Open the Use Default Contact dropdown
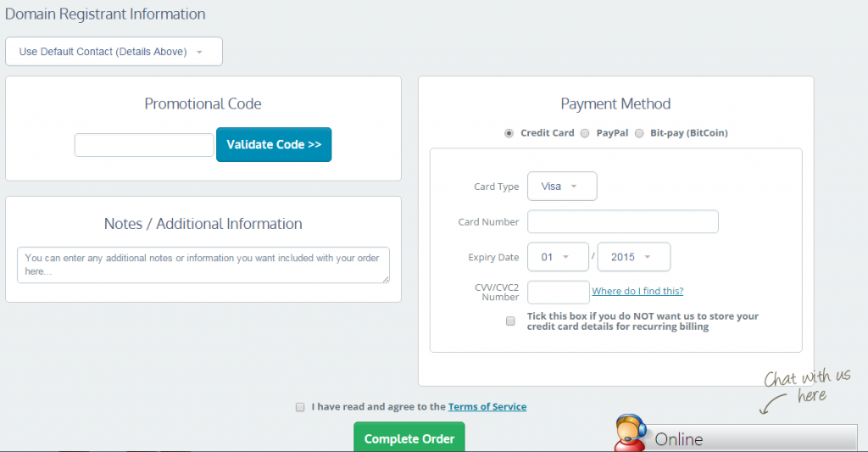The width and height of the screenshot is (868, 452). pyautogui.click(x=114, y=52)
